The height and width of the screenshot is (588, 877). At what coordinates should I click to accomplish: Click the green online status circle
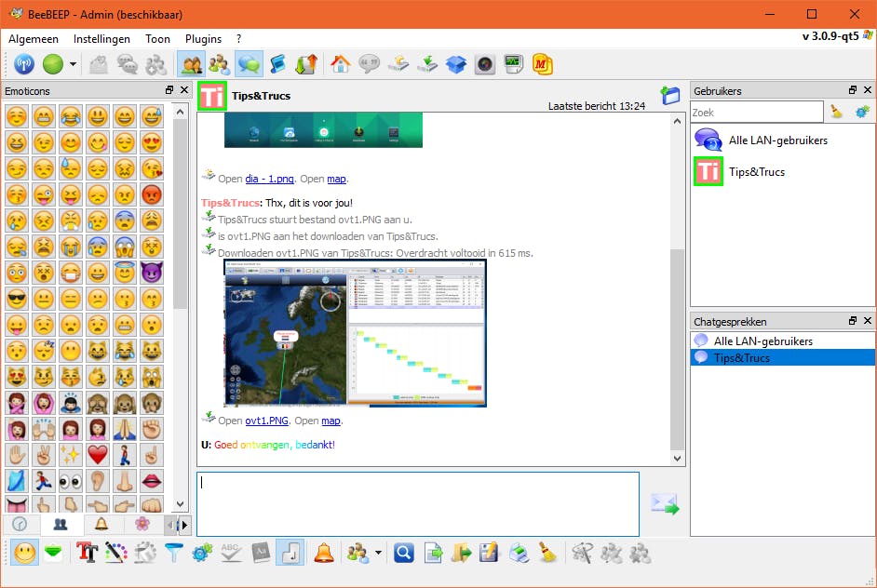tap(53, 64)
